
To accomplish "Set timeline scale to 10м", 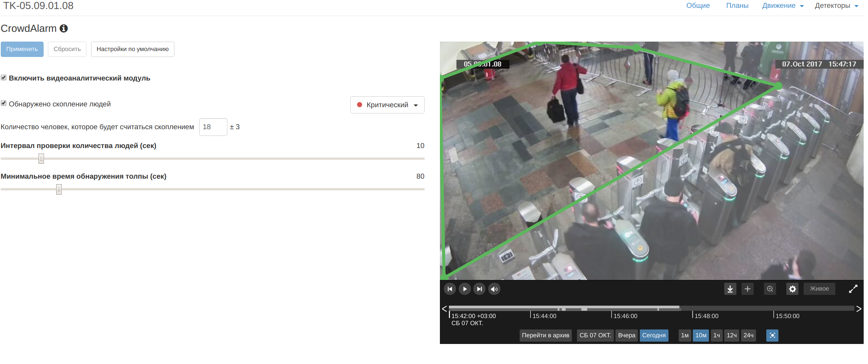I will tap(701, 335).
